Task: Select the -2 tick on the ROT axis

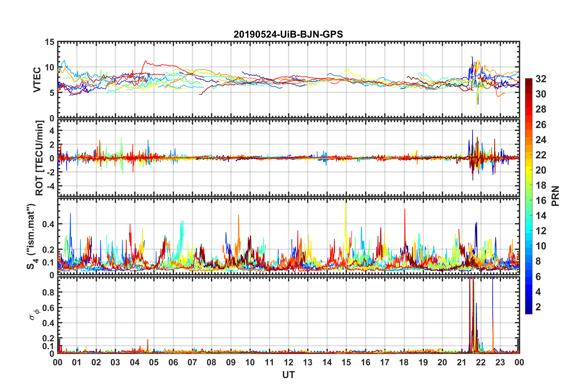Action: pyautogui.click(x=51, y=172)
